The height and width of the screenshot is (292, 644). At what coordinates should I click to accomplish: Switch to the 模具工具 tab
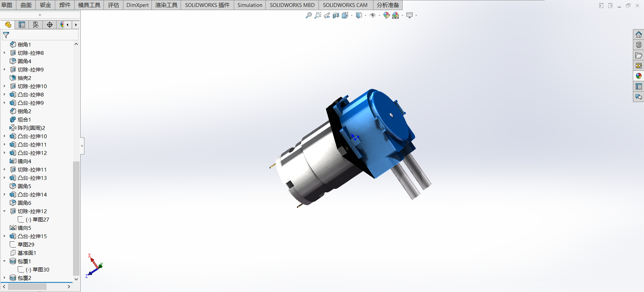(89, 5)
